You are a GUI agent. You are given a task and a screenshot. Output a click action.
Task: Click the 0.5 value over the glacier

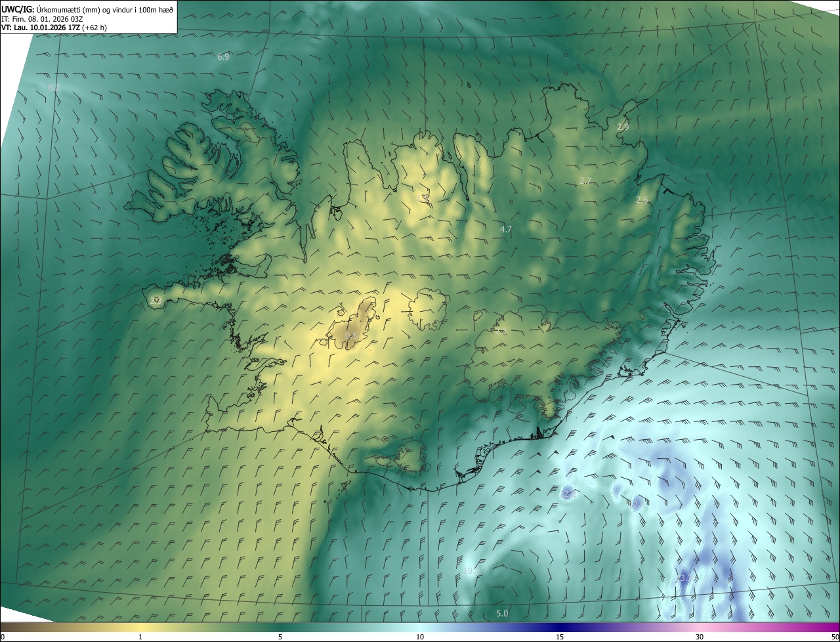coord(351,336)
